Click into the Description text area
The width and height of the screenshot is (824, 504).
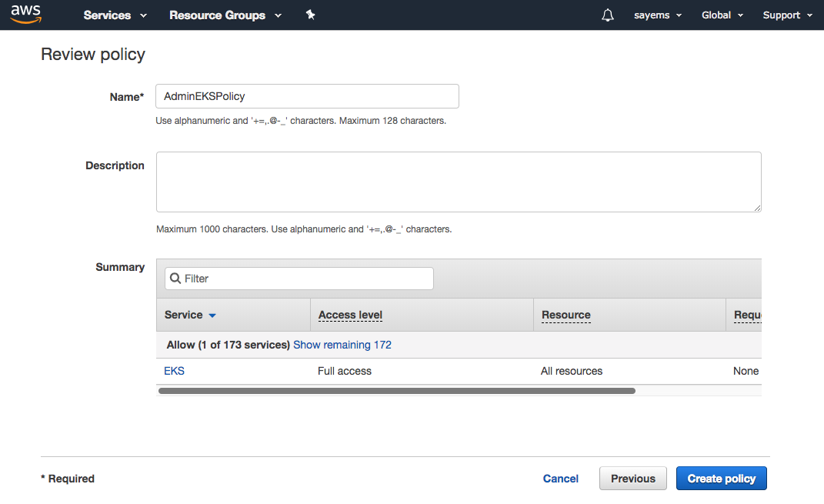[459, 182]
